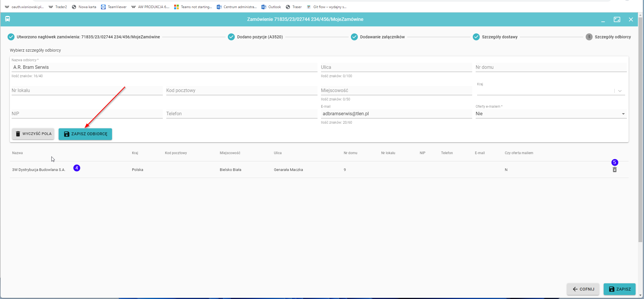Open the Outlook bookmark

point(271,7)
